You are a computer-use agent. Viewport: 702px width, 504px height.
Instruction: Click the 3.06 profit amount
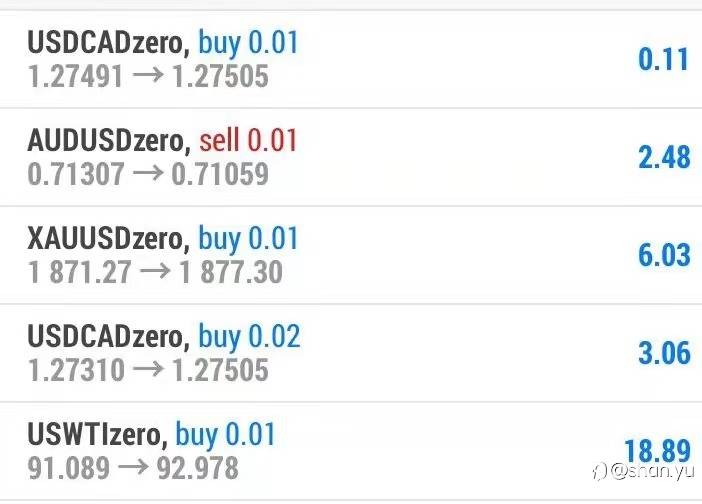click(664, 352)
